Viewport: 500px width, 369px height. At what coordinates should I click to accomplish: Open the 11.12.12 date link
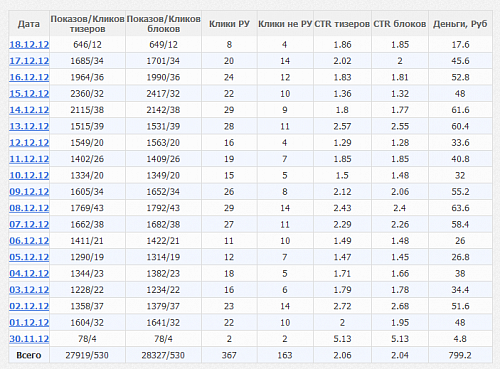[x=29, y=159]
